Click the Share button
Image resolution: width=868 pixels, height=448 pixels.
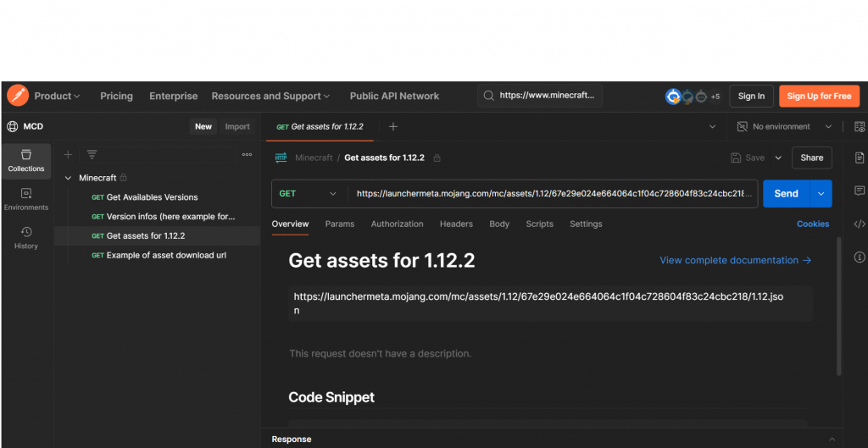pos(811,158)
